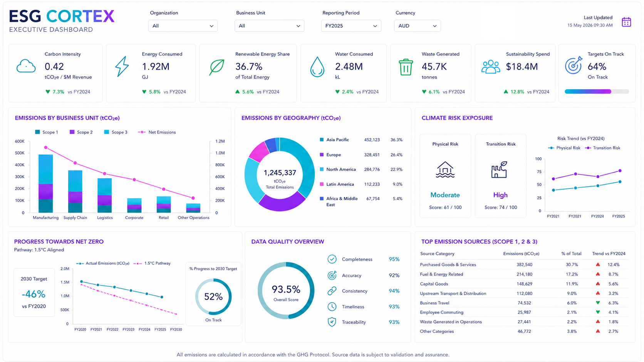
Task: Click the Transition Risk factory icon
Action: pyautogui.click(x=499, y=170)
